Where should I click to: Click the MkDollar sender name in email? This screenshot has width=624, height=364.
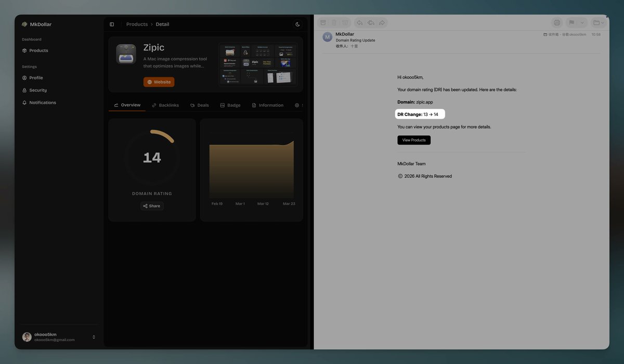[x=345, y=34]
